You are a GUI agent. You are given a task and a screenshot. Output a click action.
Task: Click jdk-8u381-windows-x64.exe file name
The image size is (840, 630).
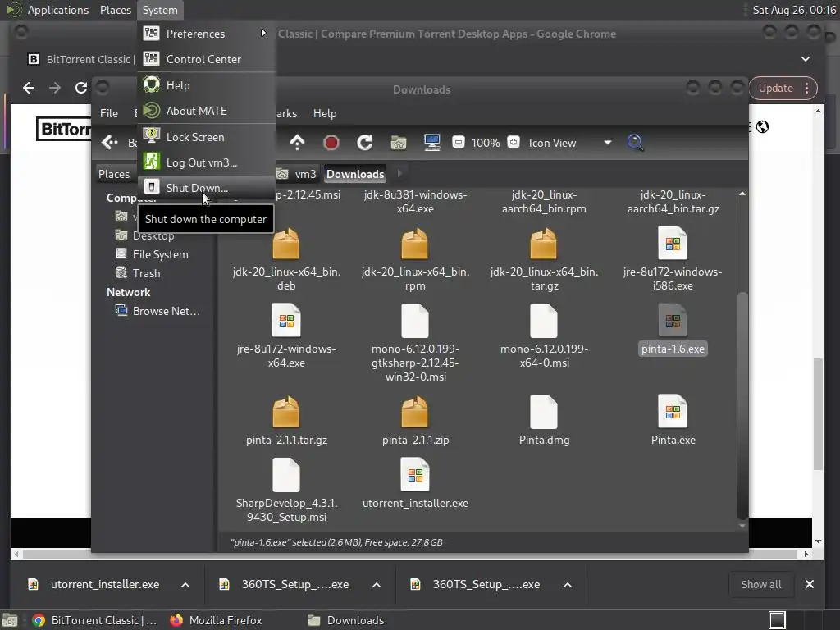[x=415, y=202]
